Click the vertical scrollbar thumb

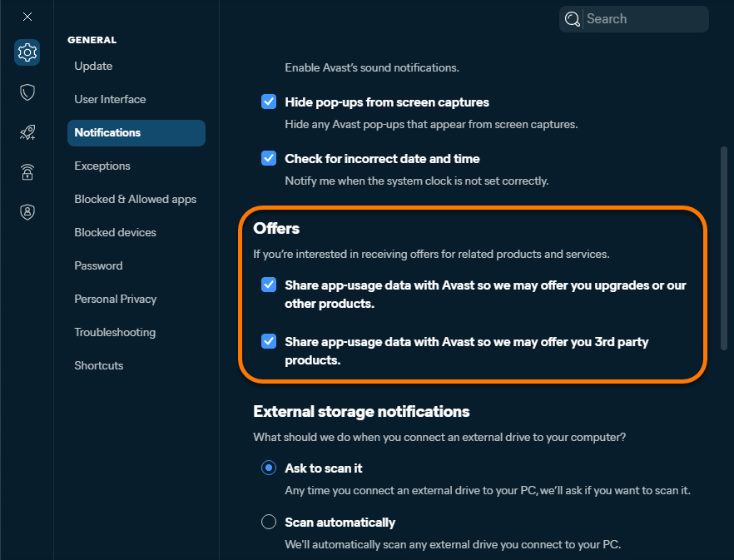point(724,248)
